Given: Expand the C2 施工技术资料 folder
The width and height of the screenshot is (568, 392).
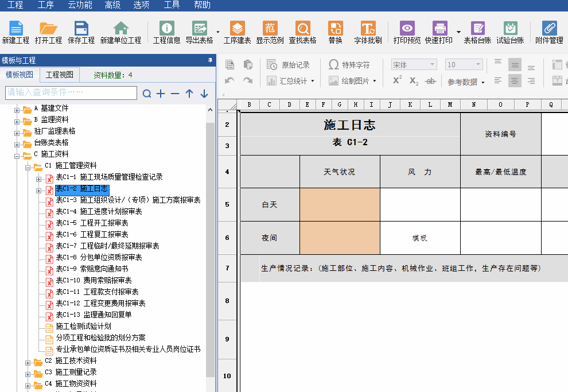Looking at the screenshot, I should (x=28, y=361).
